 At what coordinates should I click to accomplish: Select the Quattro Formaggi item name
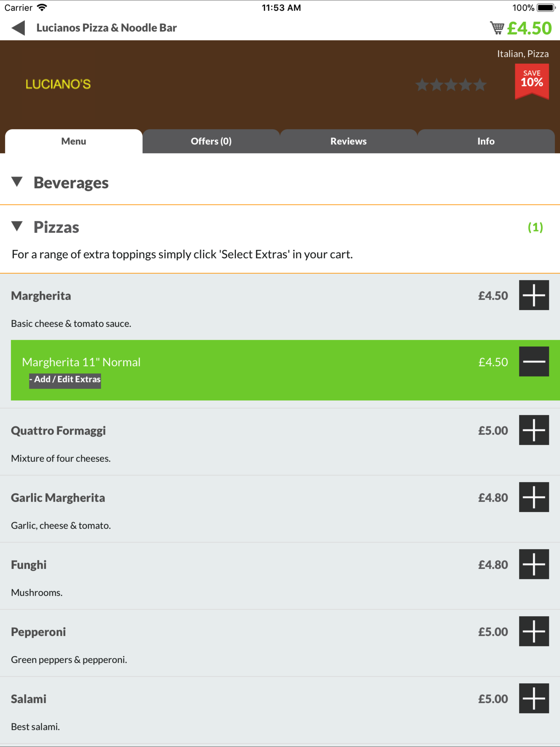coord(58,431)
